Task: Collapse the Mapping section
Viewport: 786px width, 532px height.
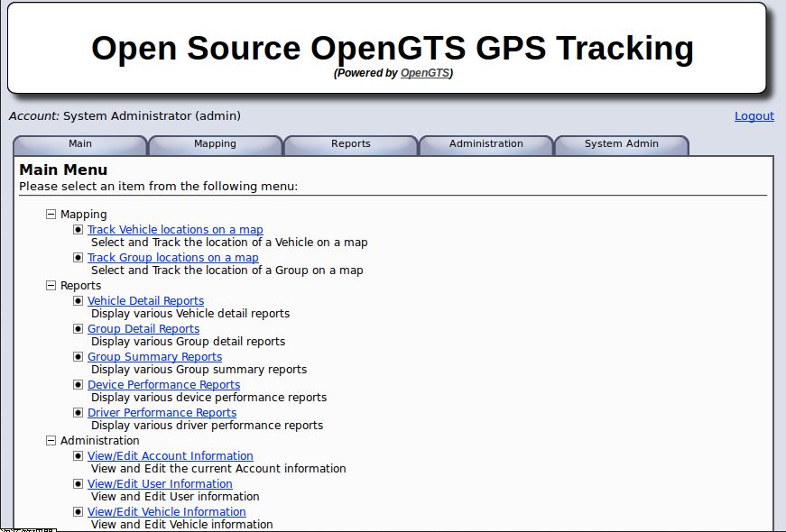Action: [x=51, y=215]
